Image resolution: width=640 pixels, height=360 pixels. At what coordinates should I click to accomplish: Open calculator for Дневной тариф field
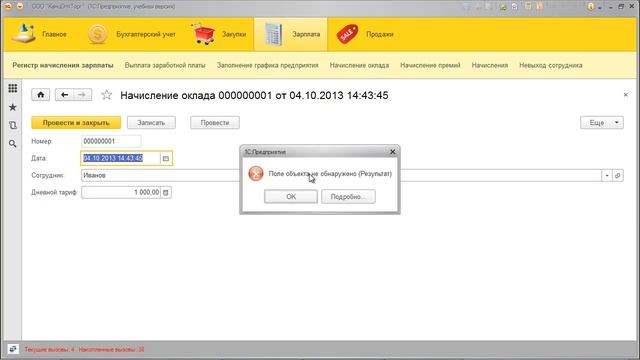166,192
